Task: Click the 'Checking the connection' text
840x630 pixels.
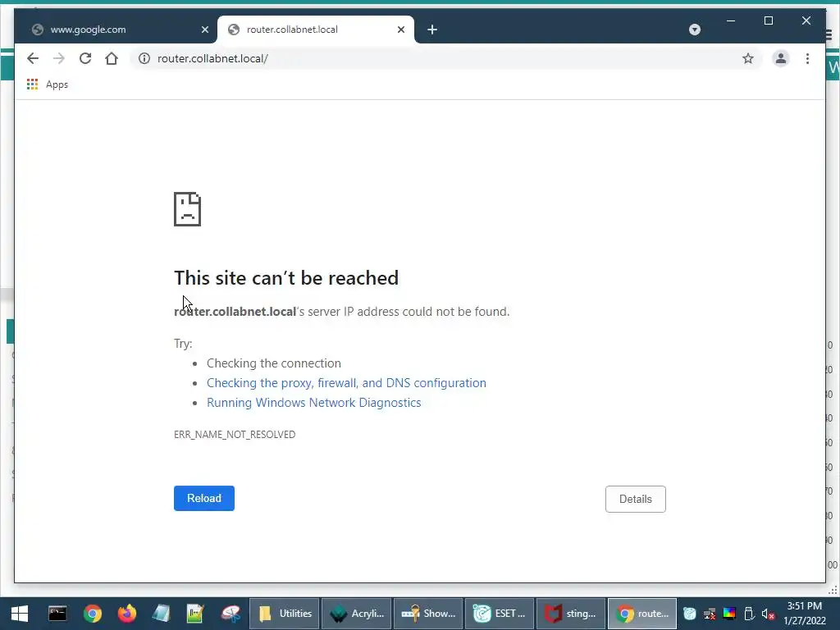Action: click(x=274, y=363)
